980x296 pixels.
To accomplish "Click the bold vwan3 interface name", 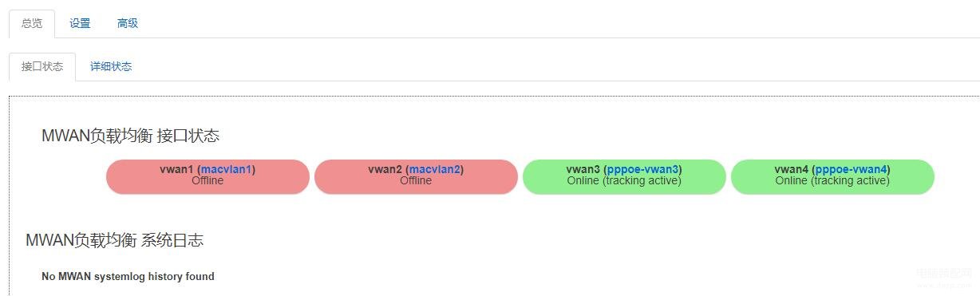I will tap(583, 169).
